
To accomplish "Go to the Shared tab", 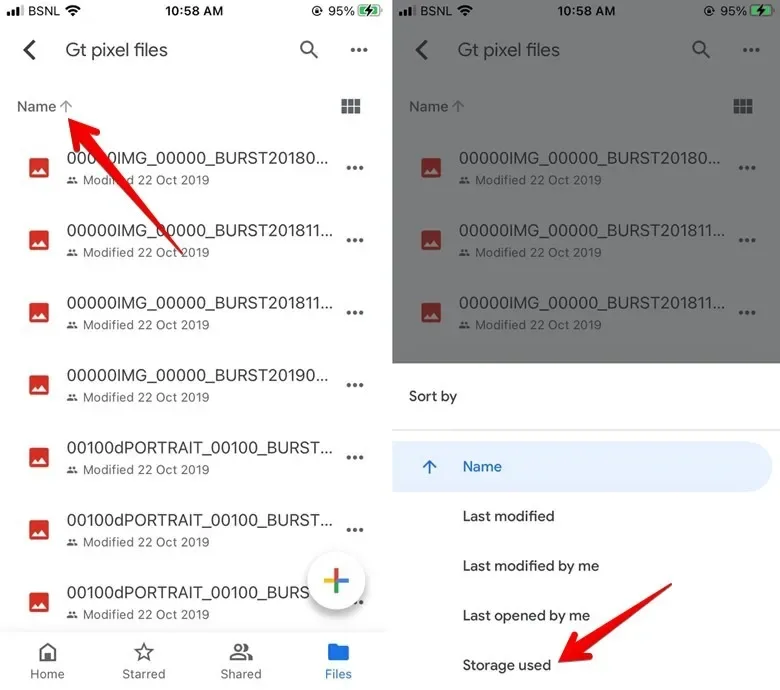I will [x=241, y=661].
